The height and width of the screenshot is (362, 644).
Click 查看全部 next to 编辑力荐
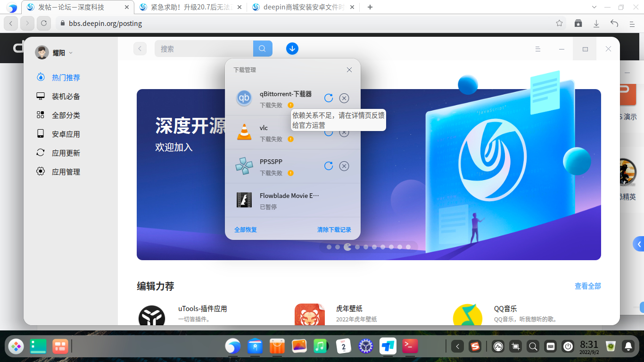click(x=587, y=286)
